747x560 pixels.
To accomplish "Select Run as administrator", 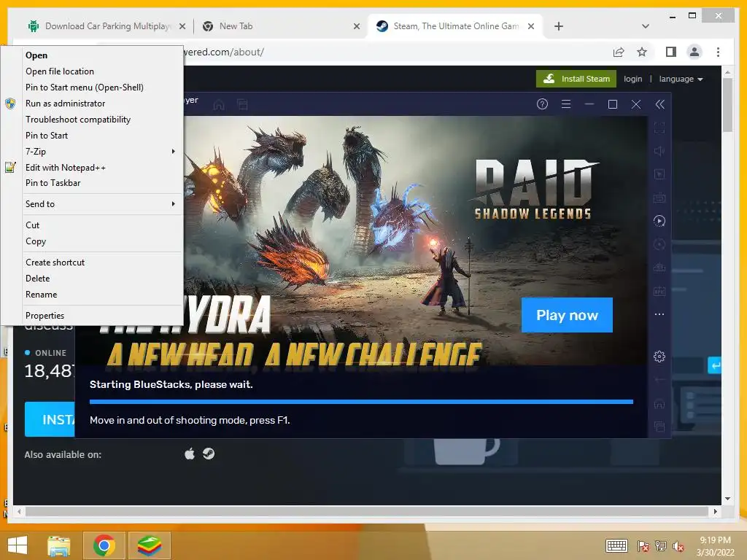I will pyautogui.click(x=102, y=104).
